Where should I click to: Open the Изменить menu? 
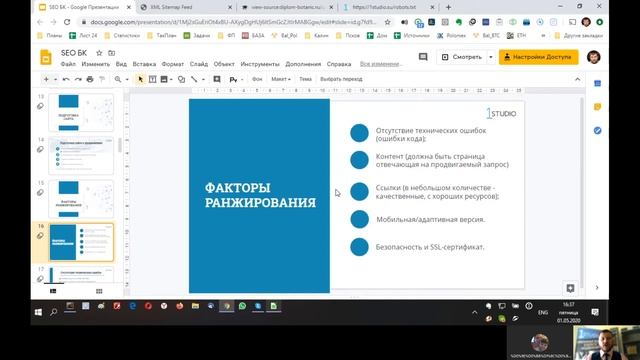pos(96,64)
